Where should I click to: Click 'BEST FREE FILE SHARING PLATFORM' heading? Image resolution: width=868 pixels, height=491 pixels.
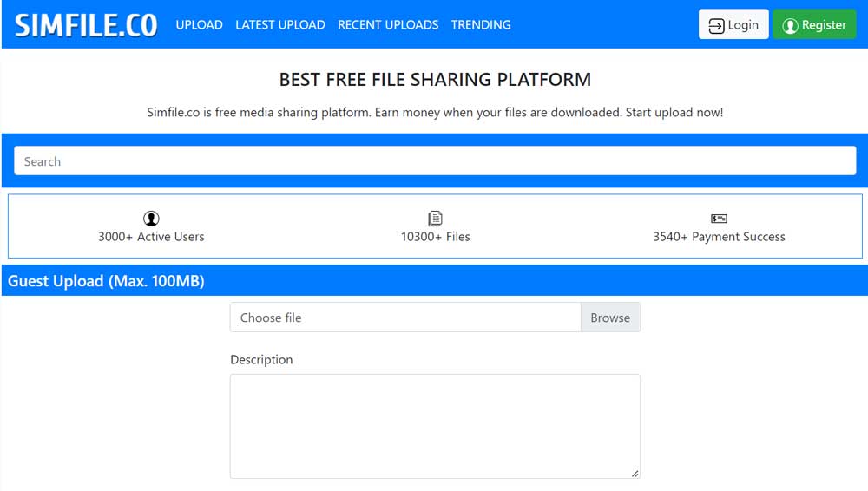[435, 80]
